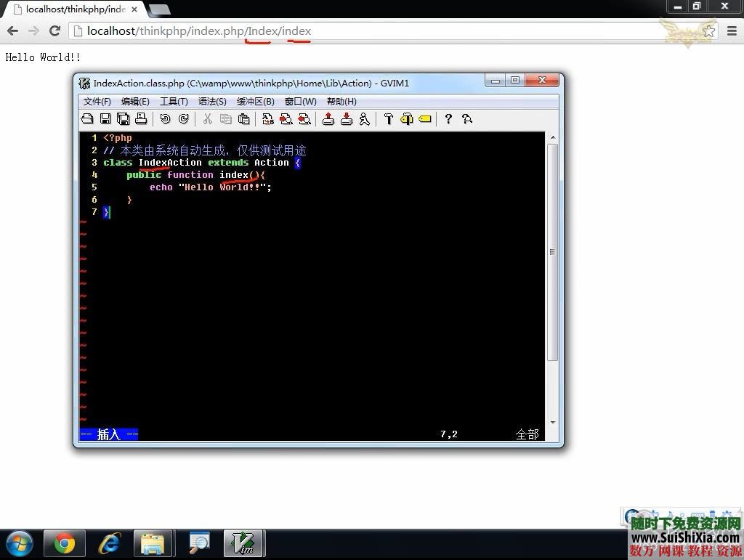This screenshot has width=744, height=560.
Task: Click the Load Session icon in GVIM
Action: 328,119
